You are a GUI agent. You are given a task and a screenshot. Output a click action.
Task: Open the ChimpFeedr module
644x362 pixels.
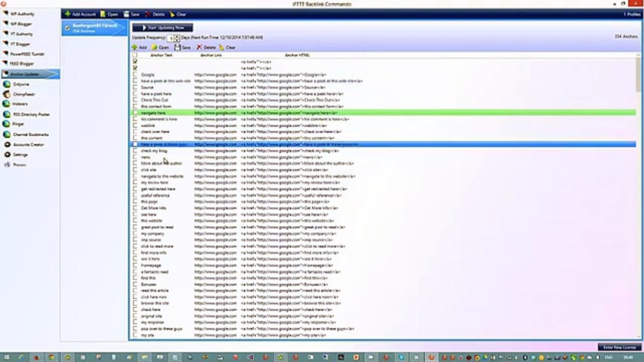point(24,94)
